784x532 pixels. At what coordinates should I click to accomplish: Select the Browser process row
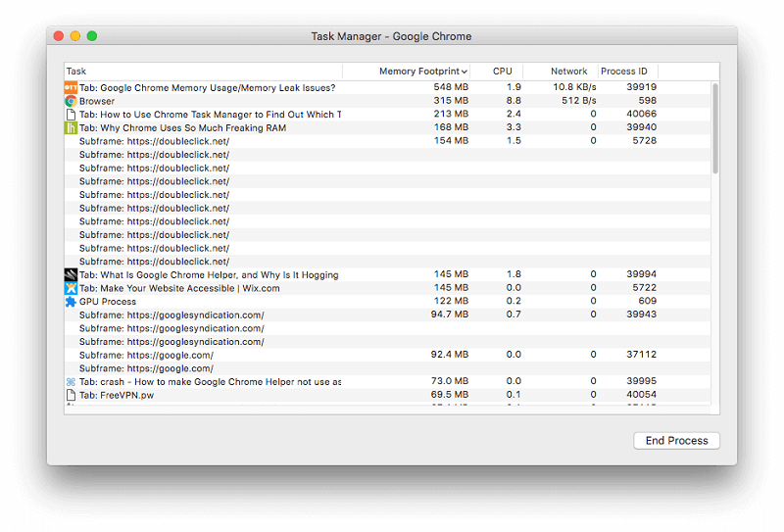(x=387, y=102)
